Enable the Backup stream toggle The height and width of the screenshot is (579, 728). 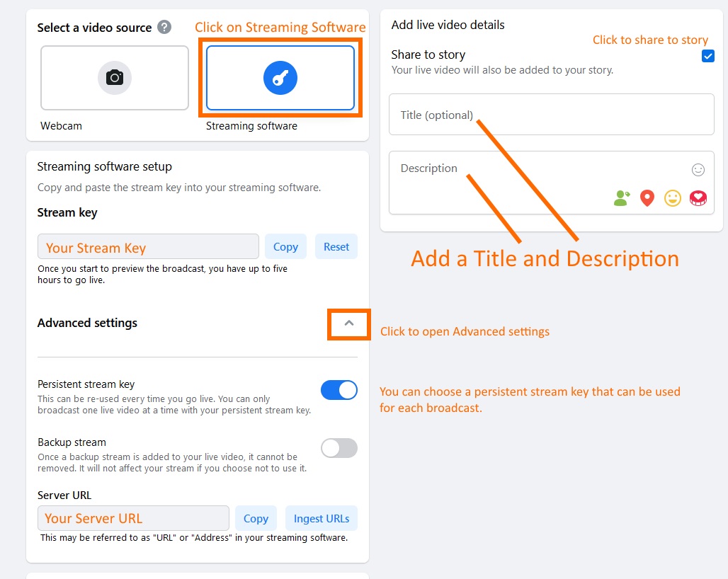(x=339, y=448)
